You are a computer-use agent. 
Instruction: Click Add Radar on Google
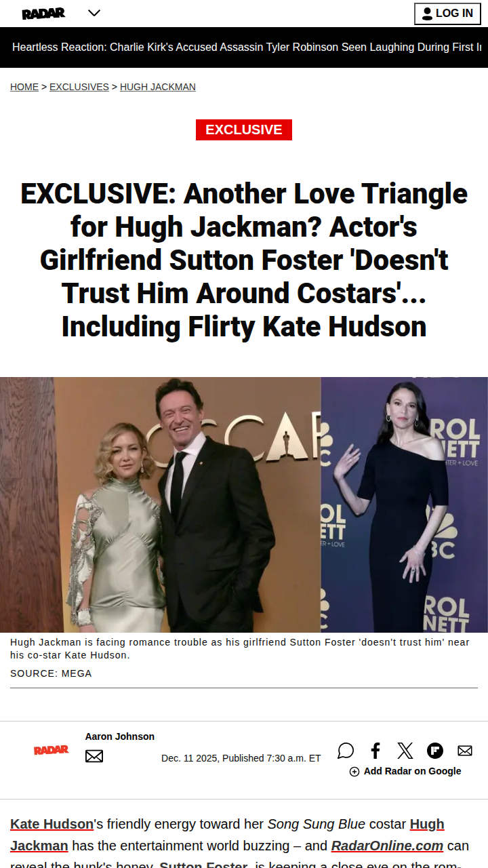pos(405,771)
